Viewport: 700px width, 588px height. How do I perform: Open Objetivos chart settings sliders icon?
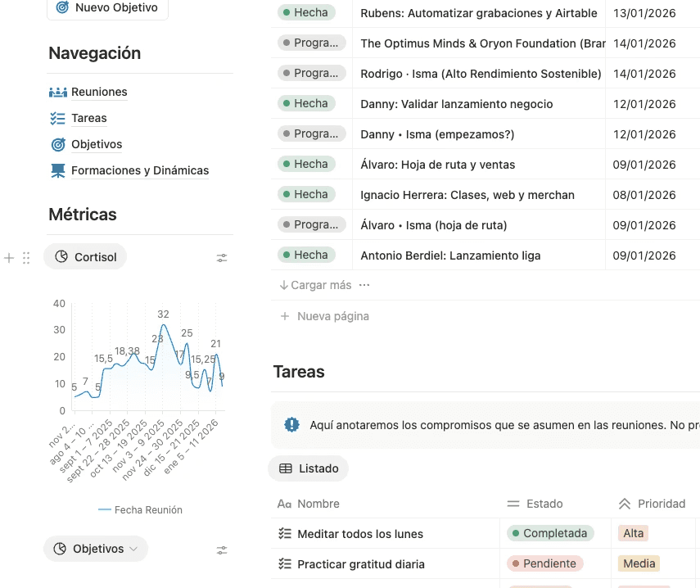tap(222, 550)
